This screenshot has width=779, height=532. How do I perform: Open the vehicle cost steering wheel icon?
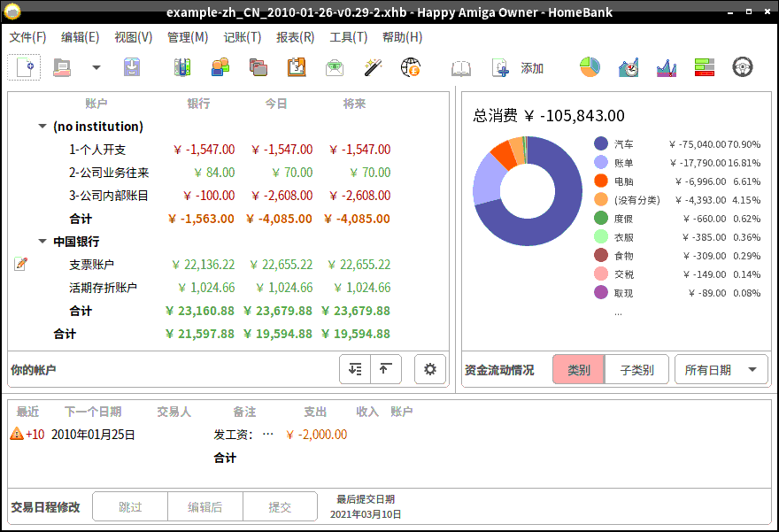click(743, 67)
